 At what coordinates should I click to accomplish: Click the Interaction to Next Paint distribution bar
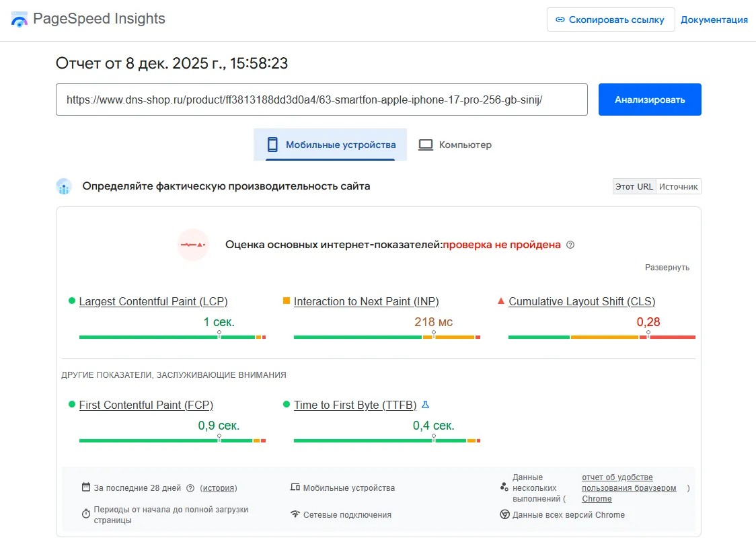coord(387,337)
